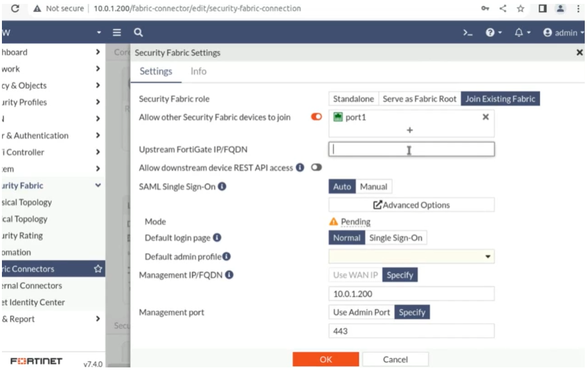Select Specify for Management IP/FQDN
Screen dimensions: 588x379
[400, 275]
